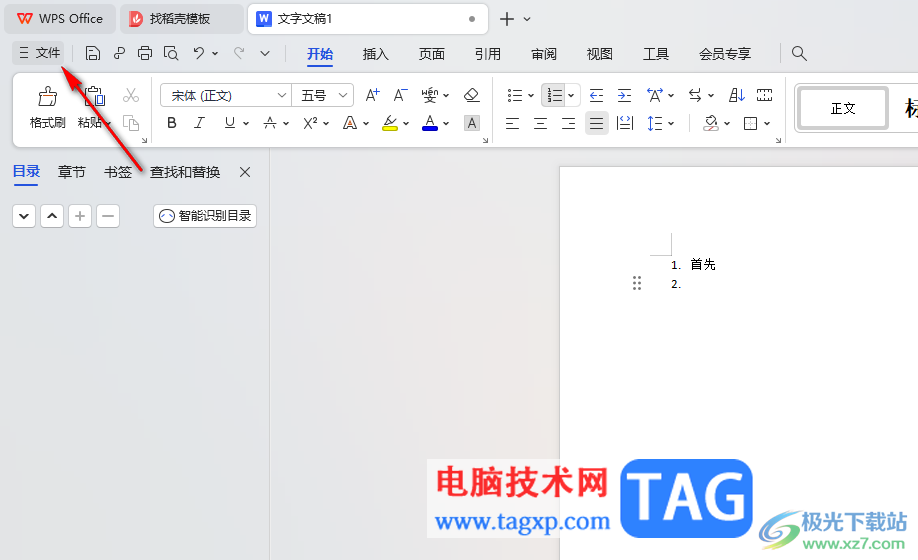Open Print Preview icon
This screenshot has width=918, height=560.
[171, 53]
